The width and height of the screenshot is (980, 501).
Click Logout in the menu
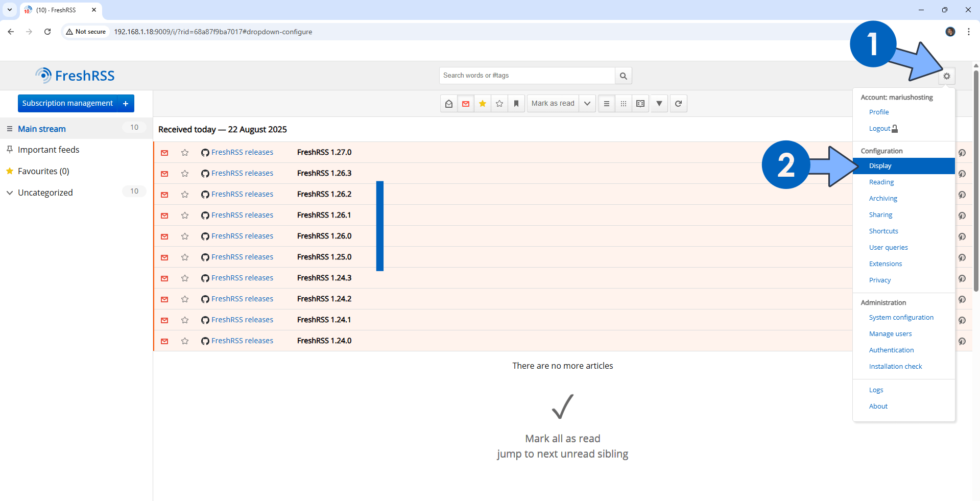coord(883,129)
